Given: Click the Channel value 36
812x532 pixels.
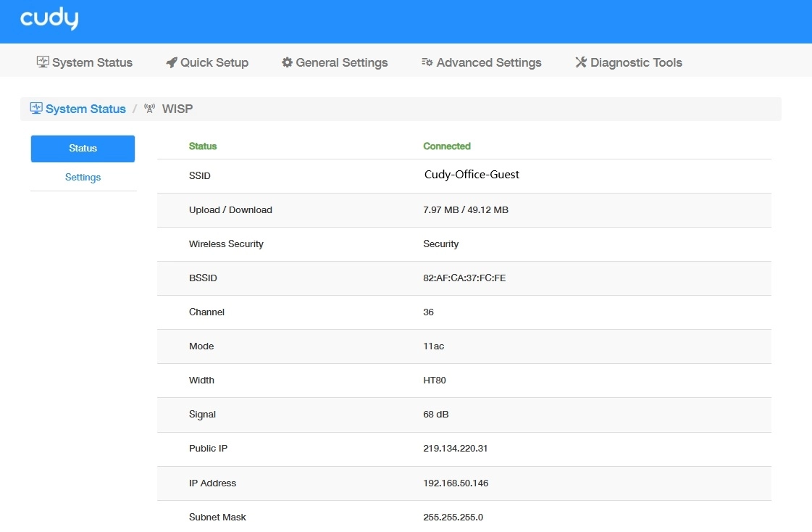Looking at the screenshot, I should (428, 312).
